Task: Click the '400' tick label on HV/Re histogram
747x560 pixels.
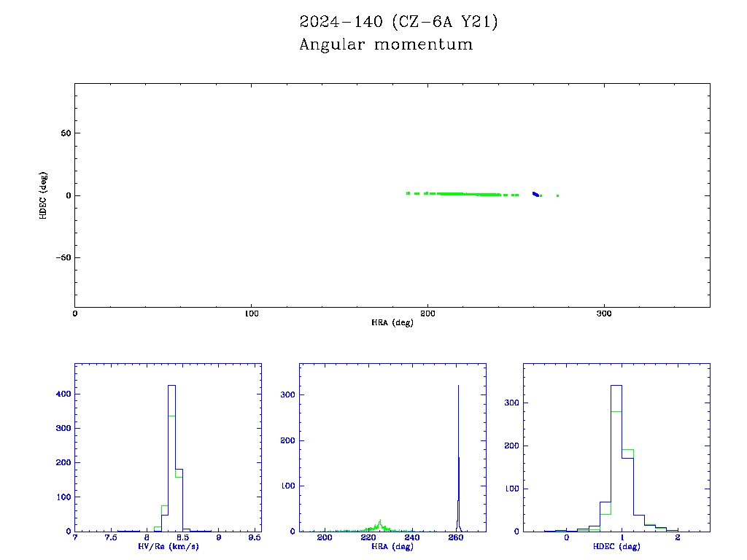Action: click(x=63, y=394)
